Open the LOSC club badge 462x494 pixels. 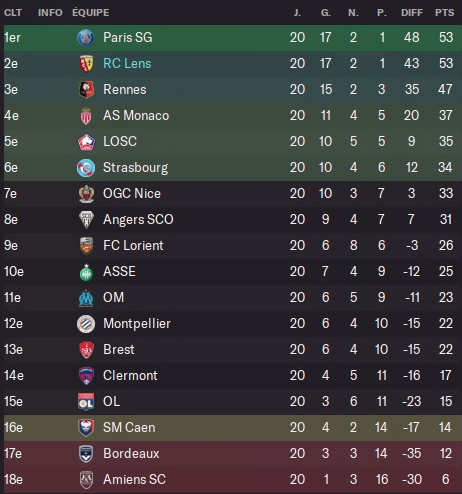coord(86,142)
